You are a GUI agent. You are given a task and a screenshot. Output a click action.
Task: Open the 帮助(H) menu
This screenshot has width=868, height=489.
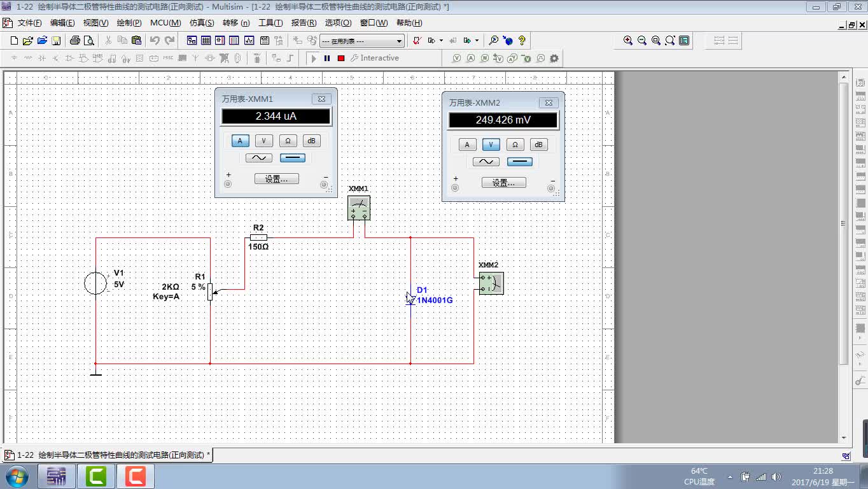(409, 23)
